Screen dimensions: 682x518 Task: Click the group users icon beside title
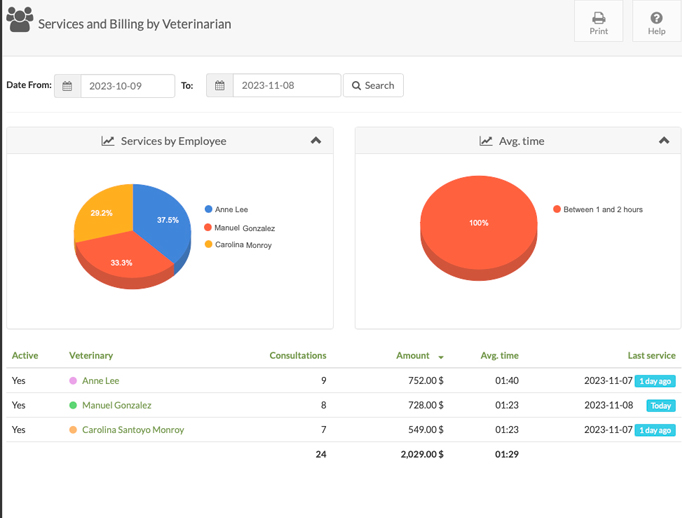20,20
